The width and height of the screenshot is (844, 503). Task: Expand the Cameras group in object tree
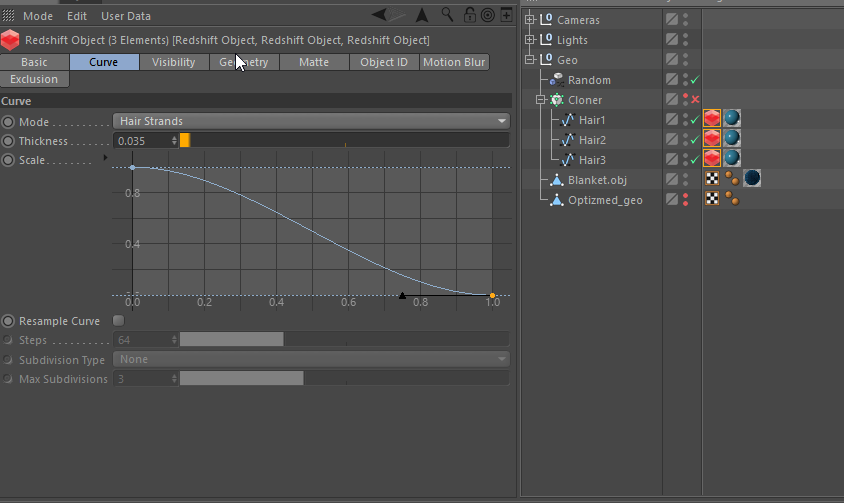[x=530, y=20]
